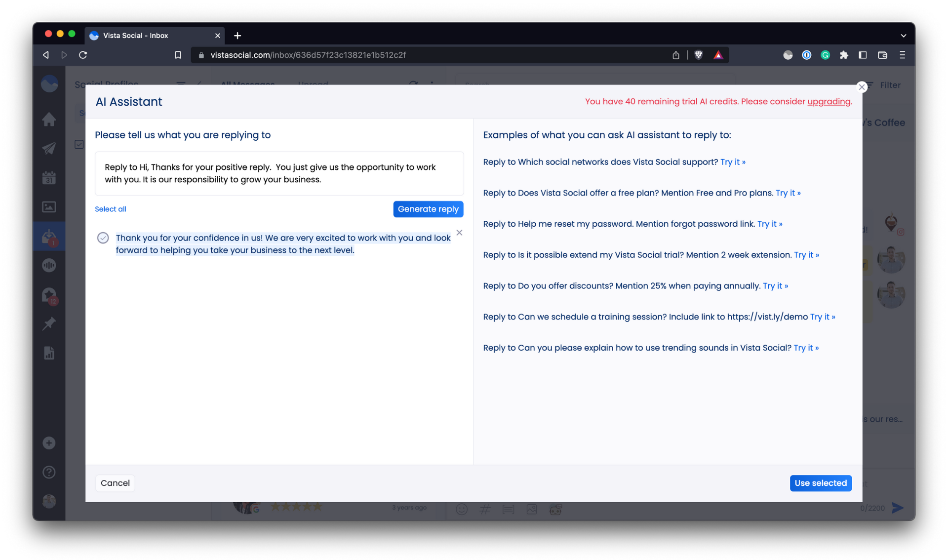948x560 pixels.
Task: Click the saved replies icon in composer
Action: 508,509
